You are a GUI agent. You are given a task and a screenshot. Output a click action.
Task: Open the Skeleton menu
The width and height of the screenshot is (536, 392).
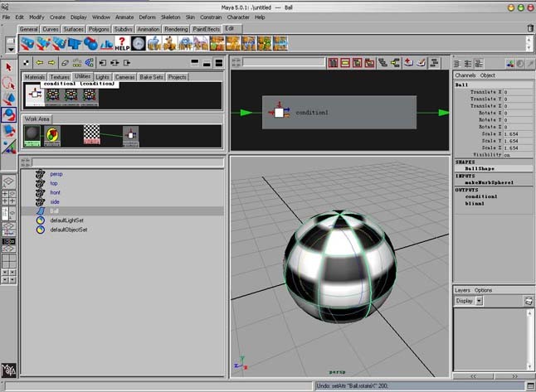tap(170, 17)
